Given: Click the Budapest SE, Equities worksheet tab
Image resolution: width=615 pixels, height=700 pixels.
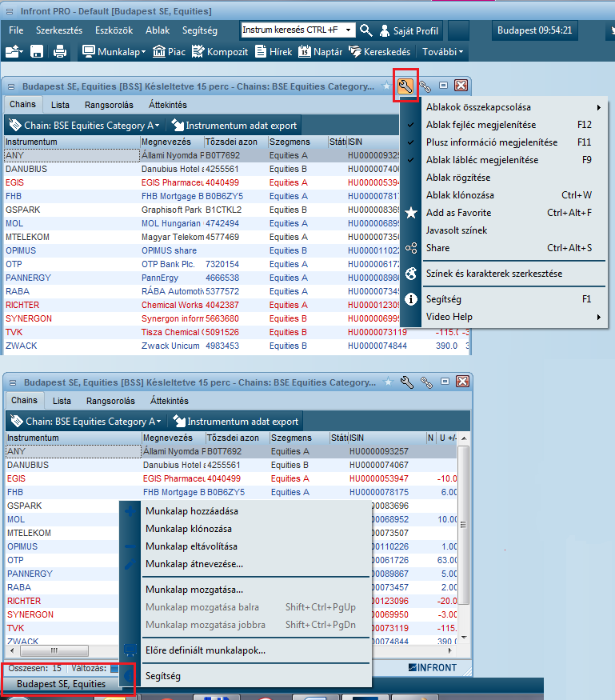Looking at the screenshot, I should [x=61, y=684].
